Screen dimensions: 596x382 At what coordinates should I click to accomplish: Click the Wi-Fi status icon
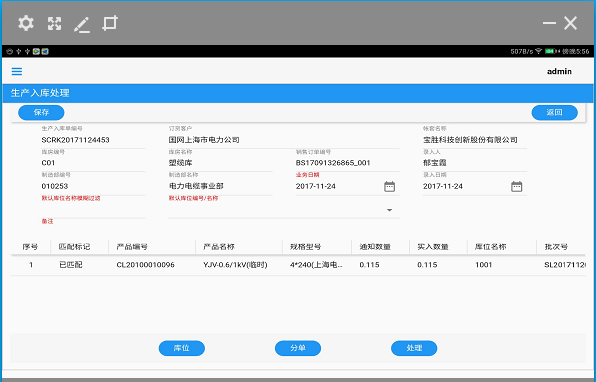point(538,51)
